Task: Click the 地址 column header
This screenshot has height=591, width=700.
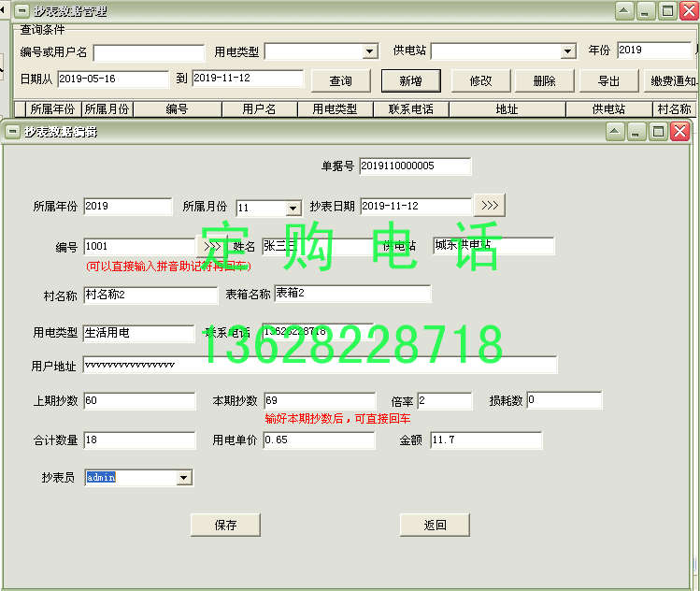Action: click(x=507, y=109)
